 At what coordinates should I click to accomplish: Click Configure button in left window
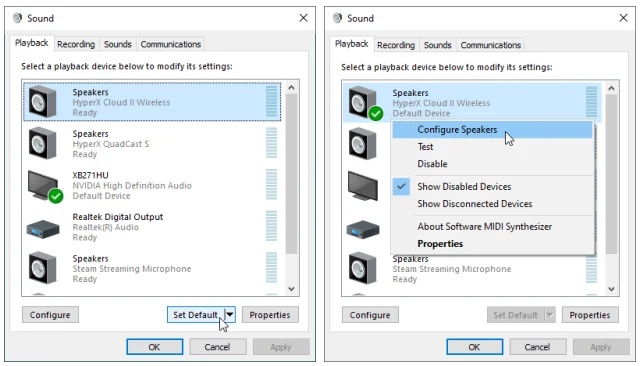tap(50, 315)
